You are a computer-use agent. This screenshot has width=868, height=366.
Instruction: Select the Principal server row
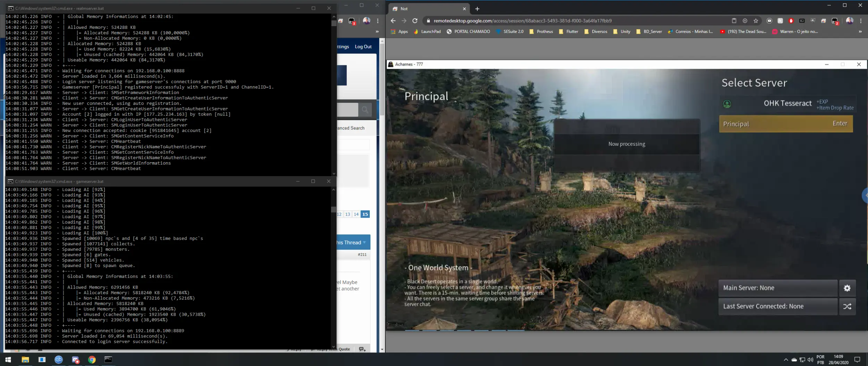click(786, 124)
